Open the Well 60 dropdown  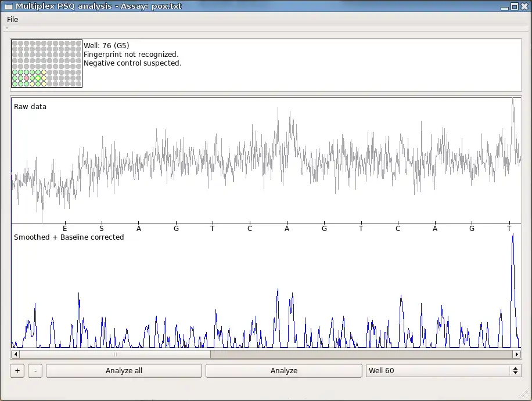tap(443, 371)
